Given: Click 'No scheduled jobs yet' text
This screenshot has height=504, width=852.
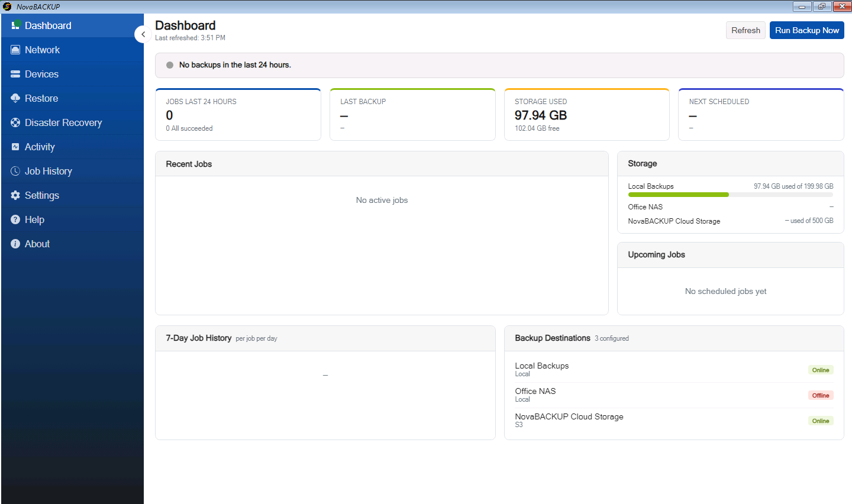Looking at the screenshot, I should [725, 291].
